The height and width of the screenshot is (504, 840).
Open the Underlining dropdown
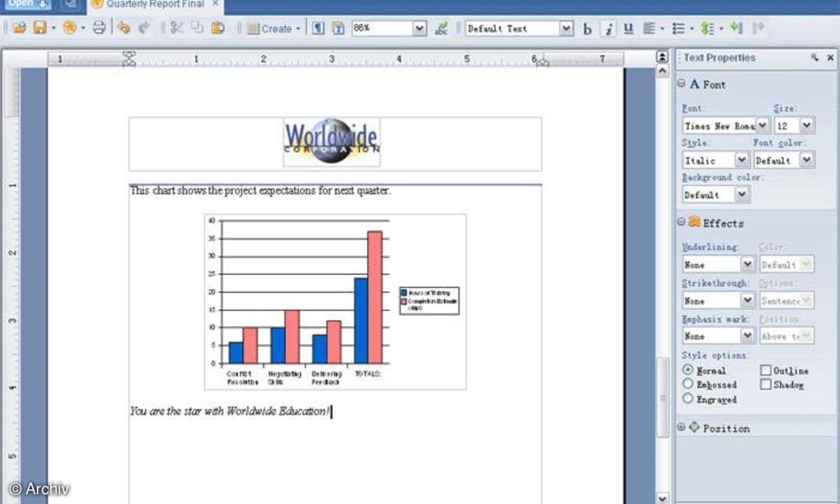click(x=747, y=265)
